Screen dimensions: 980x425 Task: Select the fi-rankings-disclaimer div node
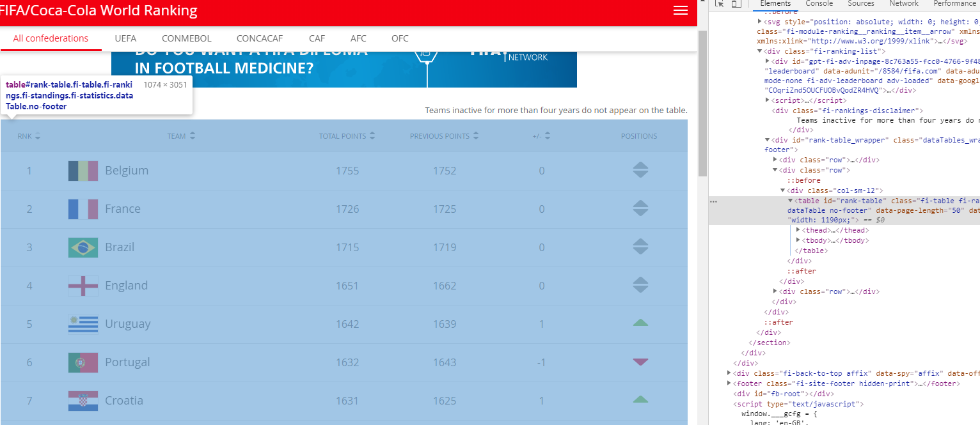848,111
